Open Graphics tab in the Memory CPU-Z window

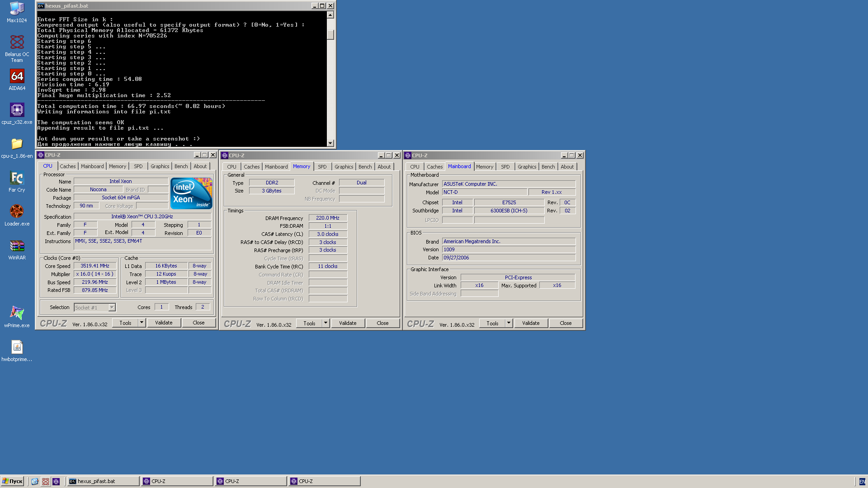pyautogui.click(x=344, y=167)
